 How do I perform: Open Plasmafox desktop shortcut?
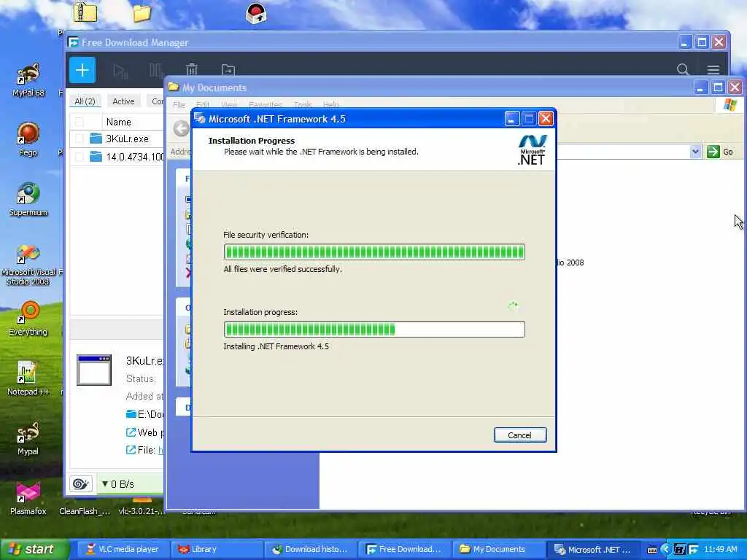pos(28,497)
